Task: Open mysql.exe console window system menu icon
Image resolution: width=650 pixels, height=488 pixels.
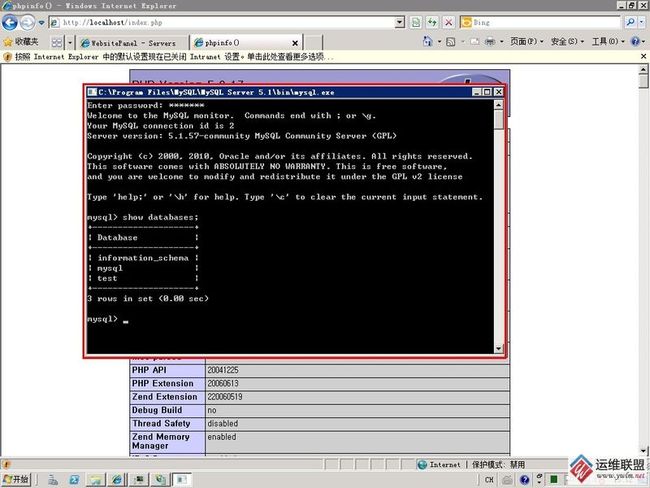Action: pos(92,92)
